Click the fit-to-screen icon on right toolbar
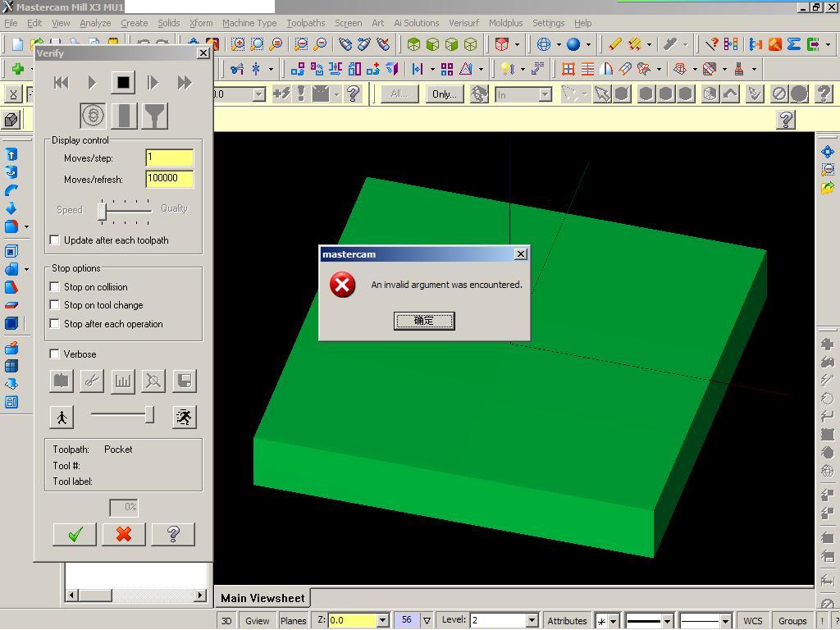 (x=828, y=152)
